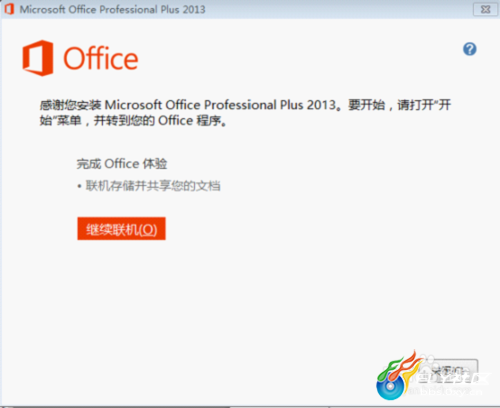This screenshot has height=408, width=500.
Task: Click the blue help question mark icon
Action: pos(470,49)
